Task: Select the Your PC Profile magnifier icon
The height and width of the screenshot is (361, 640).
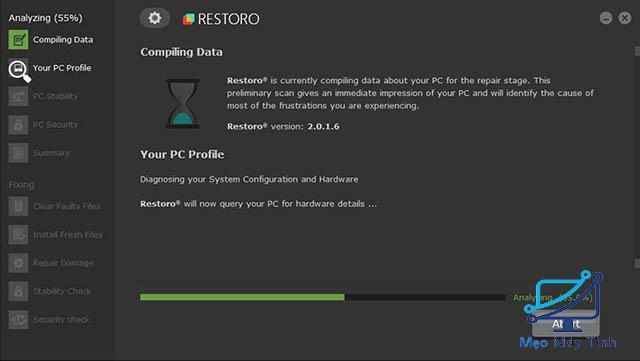Action: tap(19, 70)
